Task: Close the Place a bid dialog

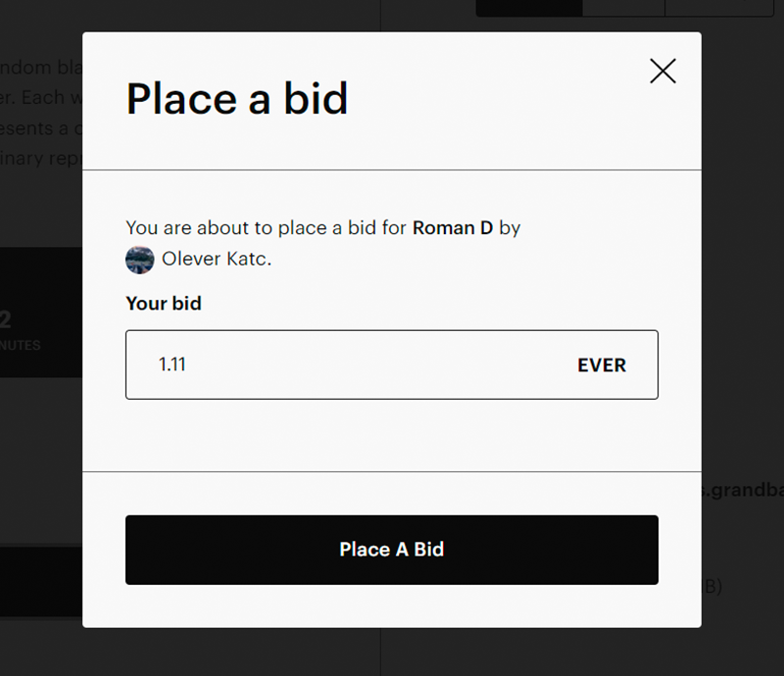Action: [662, 71]
